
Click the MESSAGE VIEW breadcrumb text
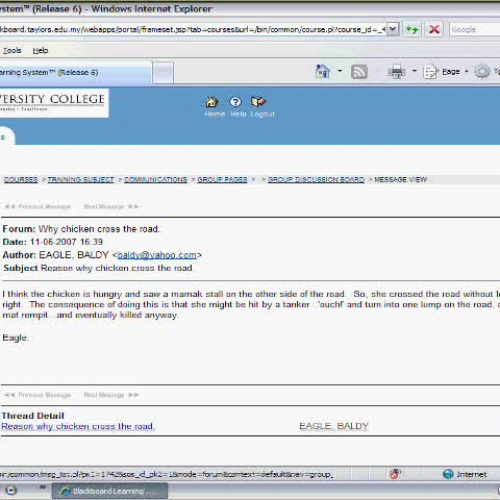pyautogui.click(x=400, y=179)
